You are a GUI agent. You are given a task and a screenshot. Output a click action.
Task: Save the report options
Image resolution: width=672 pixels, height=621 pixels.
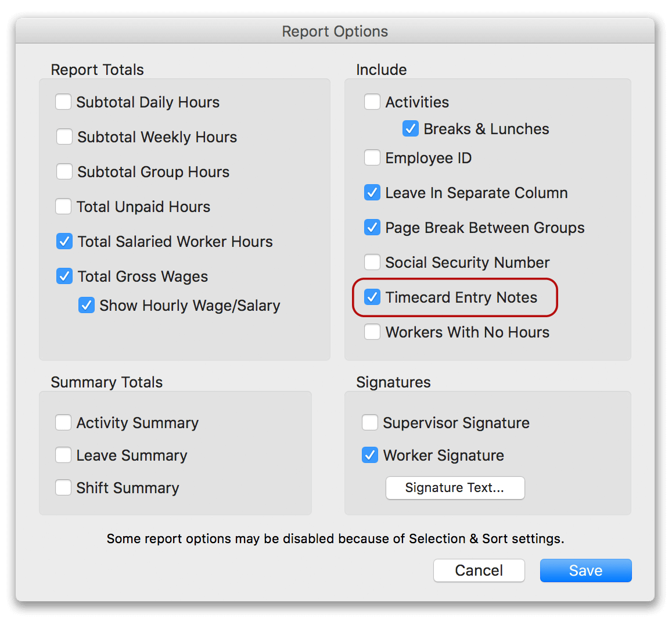pos(585,570)
